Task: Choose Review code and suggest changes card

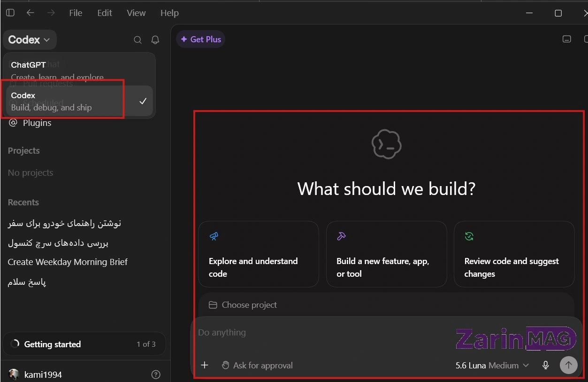Action: tap(514, 254)
